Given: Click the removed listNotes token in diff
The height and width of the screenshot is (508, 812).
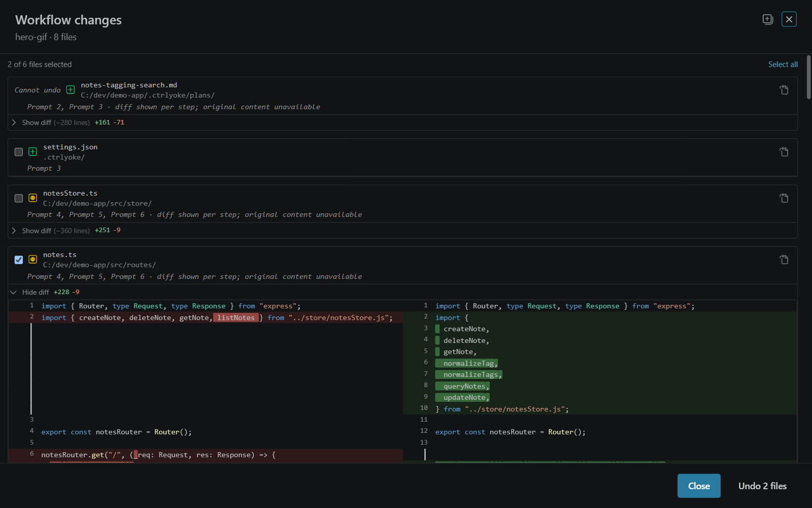Looking at the screenshot, I should (236, 317).
